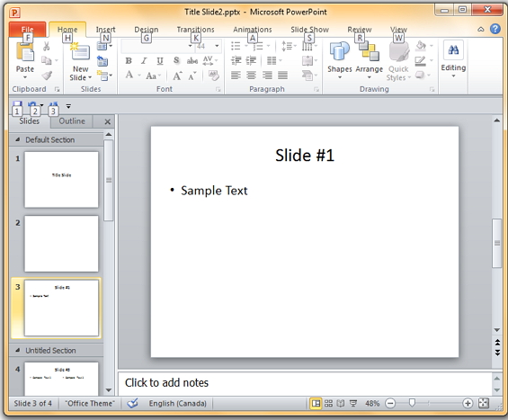Open the Line Spacing dropdown

click(289, 47)
